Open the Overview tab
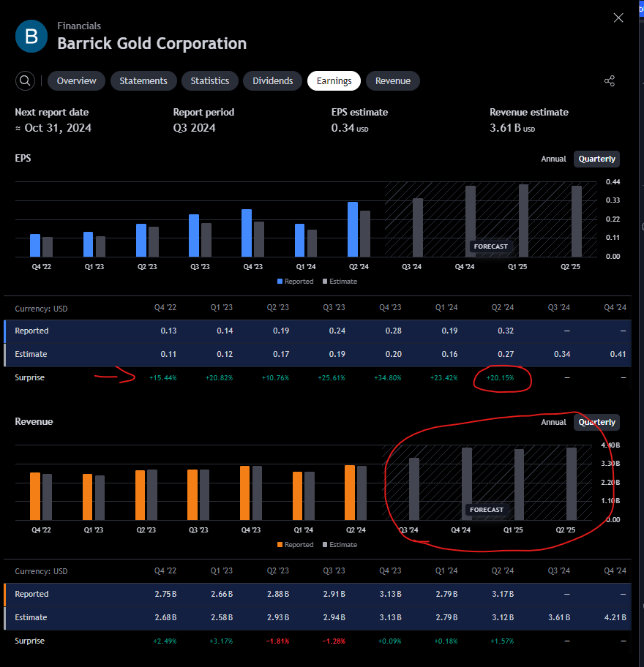This screenshot has height=667, width=644. coord(77,81)
